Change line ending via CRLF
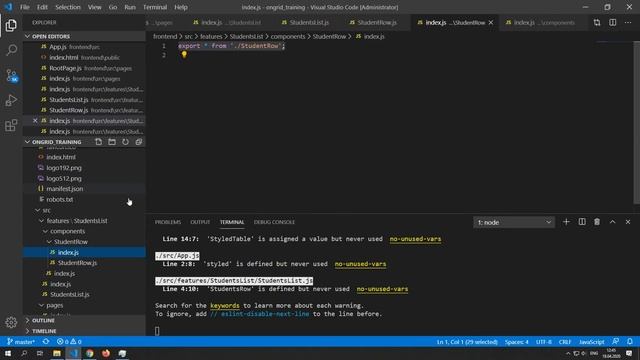This screenshot has height=360, width=640. coord(565,342)
